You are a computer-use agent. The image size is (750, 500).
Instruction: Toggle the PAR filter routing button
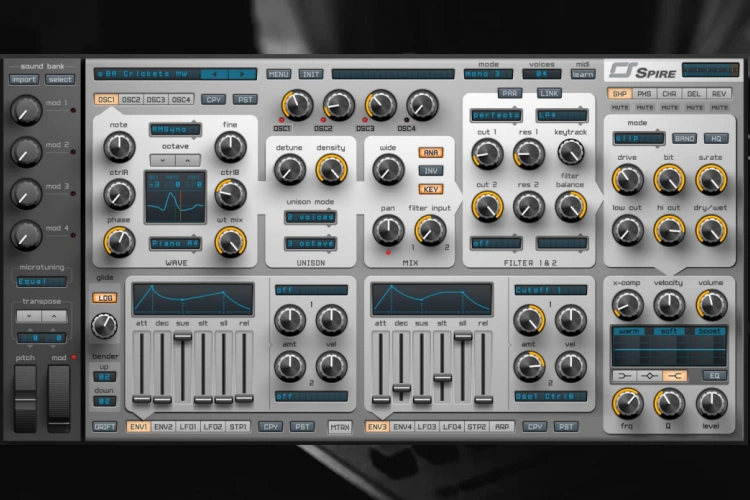(x=509, y=93)
